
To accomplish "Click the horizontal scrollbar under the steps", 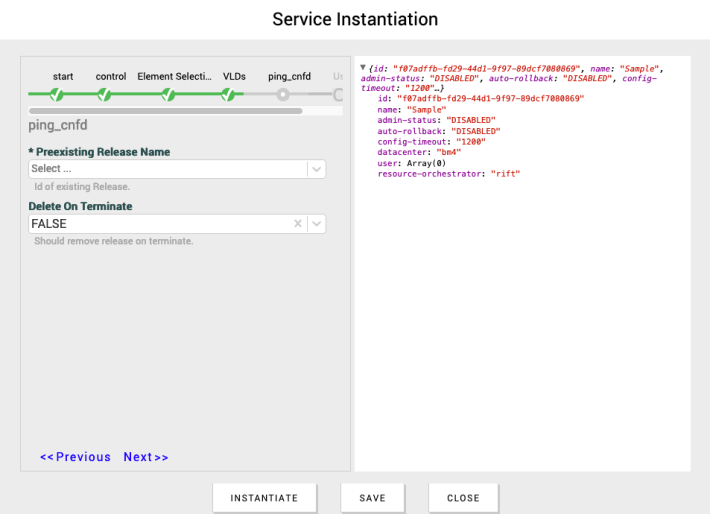I will click(x=166, y=111).
